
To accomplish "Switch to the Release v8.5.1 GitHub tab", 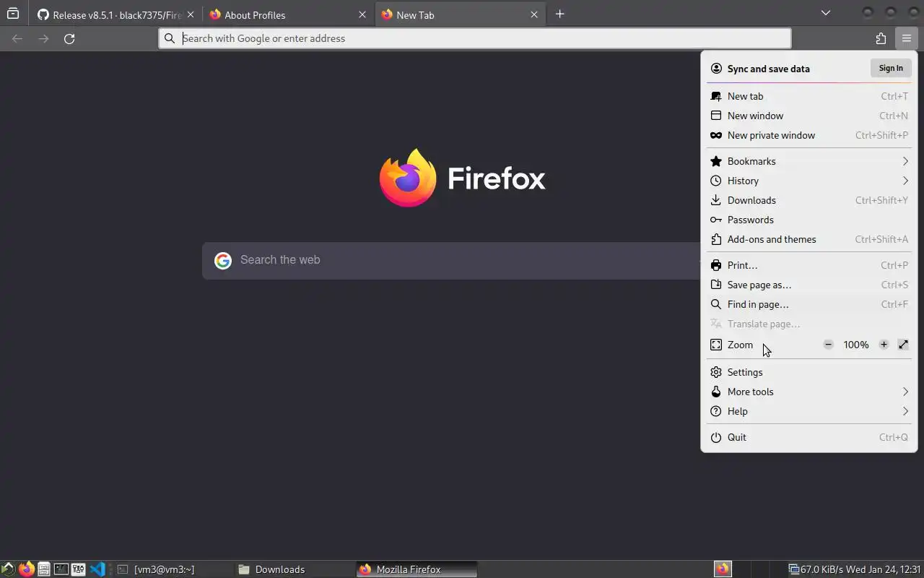I will tap(116, 14).
